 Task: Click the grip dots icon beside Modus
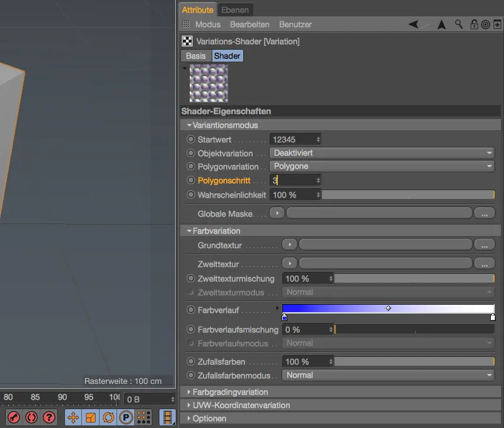(x=186, y=24)
